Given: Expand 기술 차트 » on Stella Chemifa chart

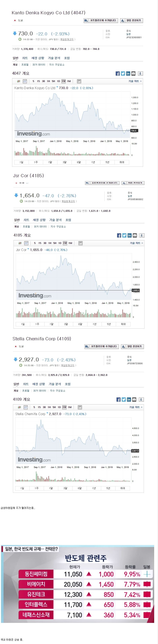Looking at the screenshot, I should click(x=135, y=407).
